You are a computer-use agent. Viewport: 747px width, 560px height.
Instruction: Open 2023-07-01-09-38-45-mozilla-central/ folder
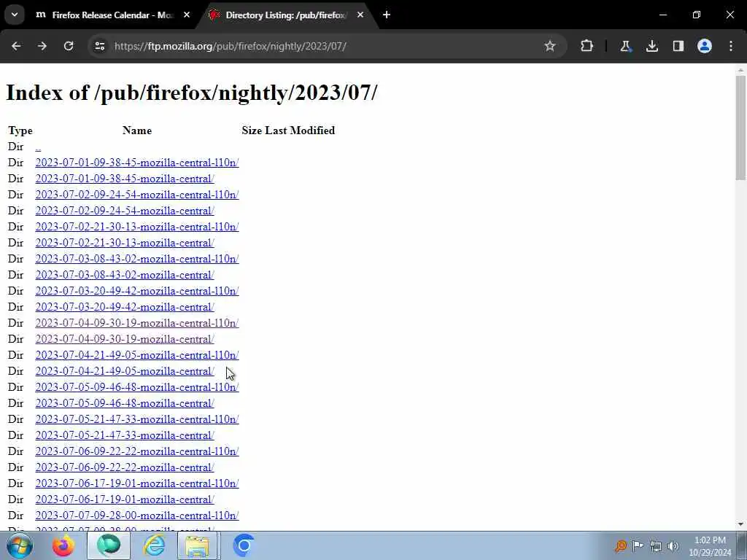coord(125,179)
